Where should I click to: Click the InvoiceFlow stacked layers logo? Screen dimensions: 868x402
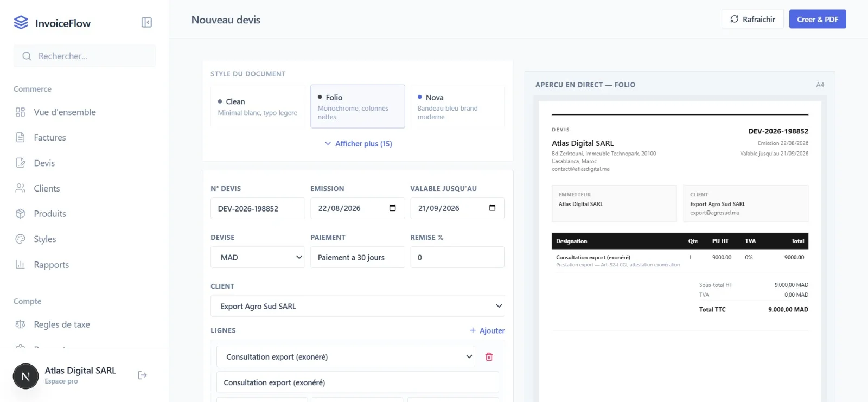tap(21, 22)
